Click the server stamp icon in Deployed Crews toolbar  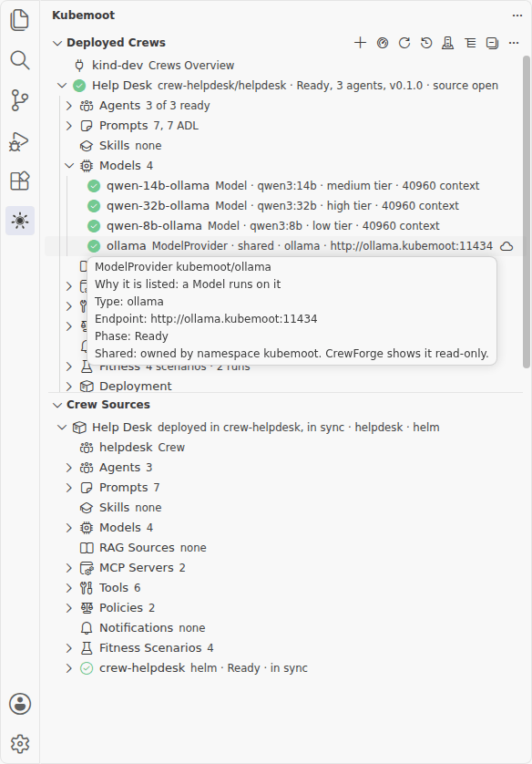pos(448,43)
